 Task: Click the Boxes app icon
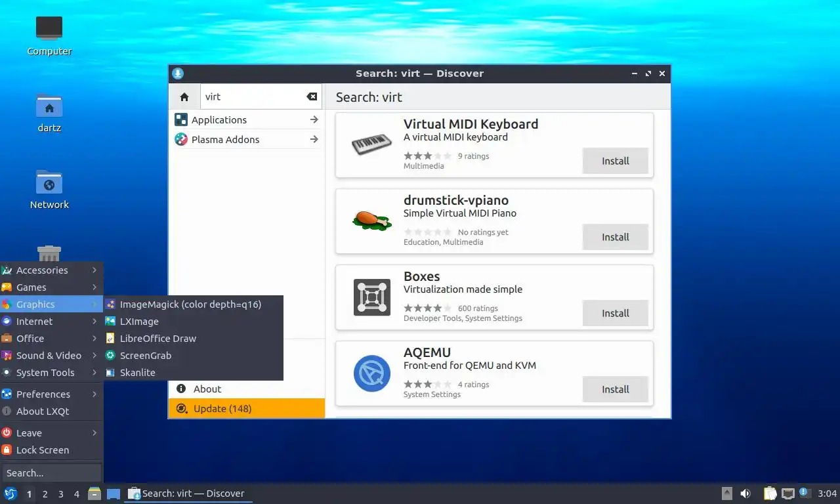372,297
